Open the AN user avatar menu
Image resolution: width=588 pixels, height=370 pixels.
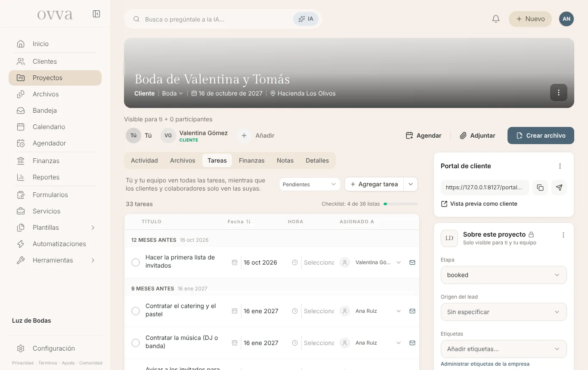566,19
